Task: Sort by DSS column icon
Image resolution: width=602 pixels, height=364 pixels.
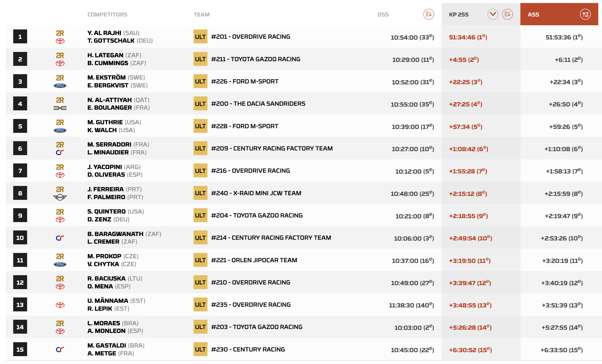Action: click(x=428, y=14)
